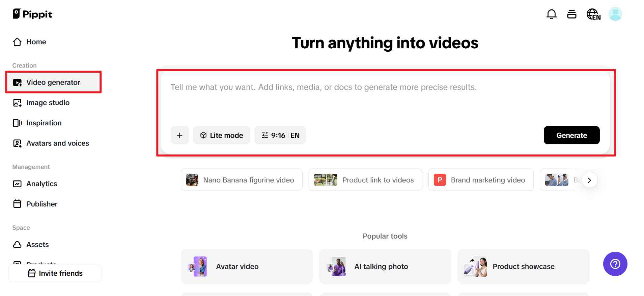Click the plus icon to add media
Screen dimensions: 644x296
click(x=179, y=135)
